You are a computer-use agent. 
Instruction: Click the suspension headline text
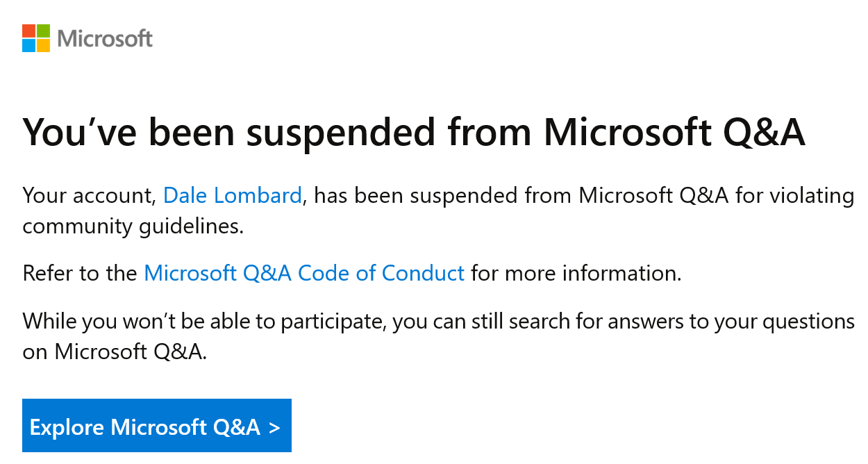click(413, 132)
